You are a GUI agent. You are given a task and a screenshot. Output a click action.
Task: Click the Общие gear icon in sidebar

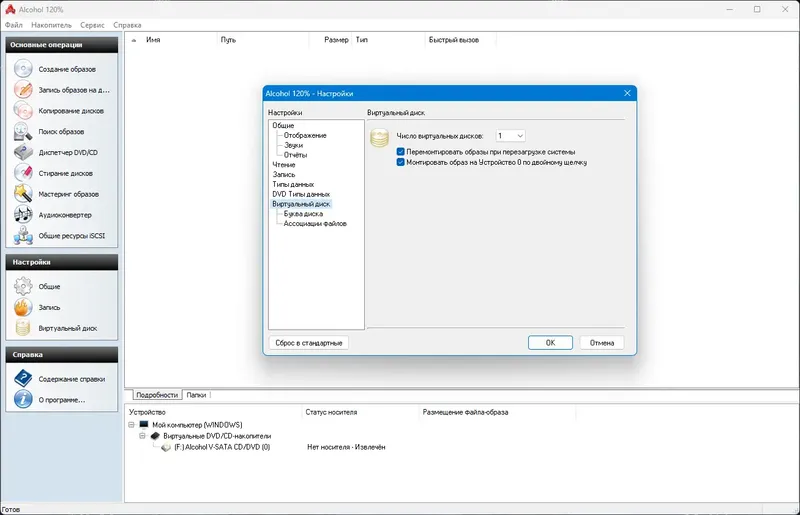[23, 286]
